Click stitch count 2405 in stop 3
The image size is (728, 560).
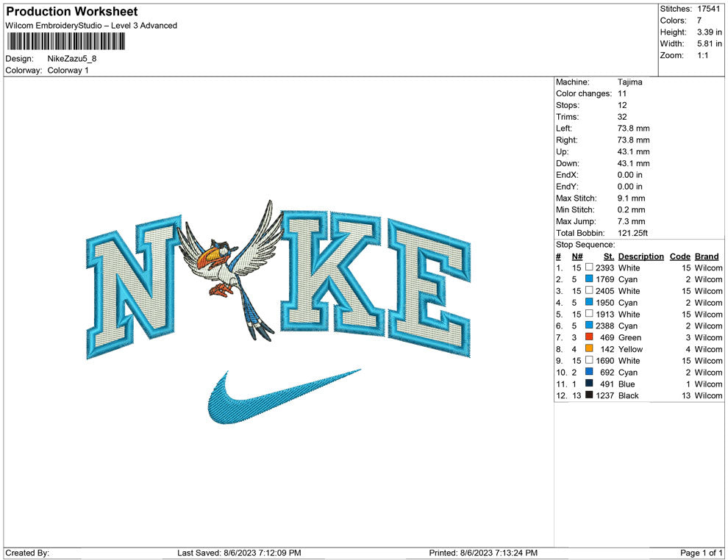(x=605, y=291)
